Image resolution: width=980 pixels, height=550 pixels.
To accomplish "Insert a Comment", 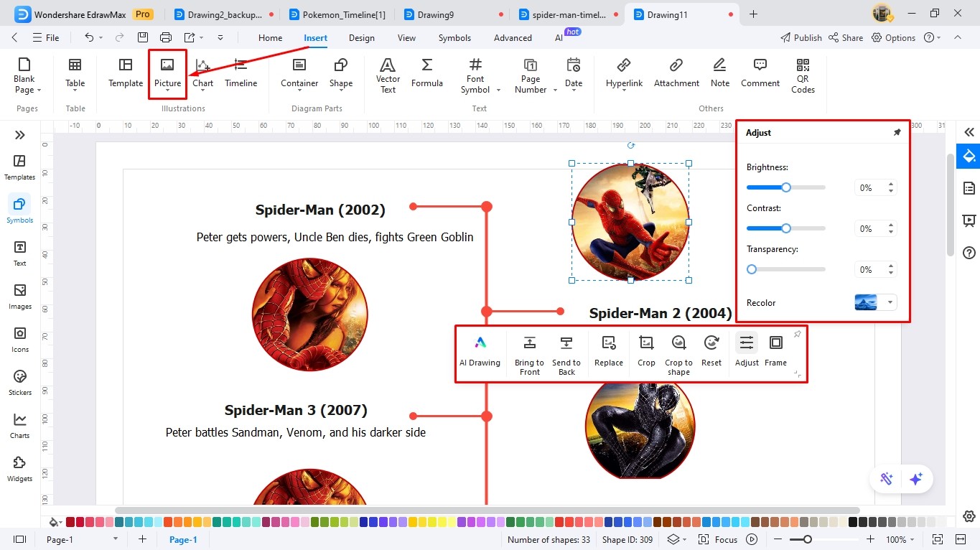I will (760, 74).
